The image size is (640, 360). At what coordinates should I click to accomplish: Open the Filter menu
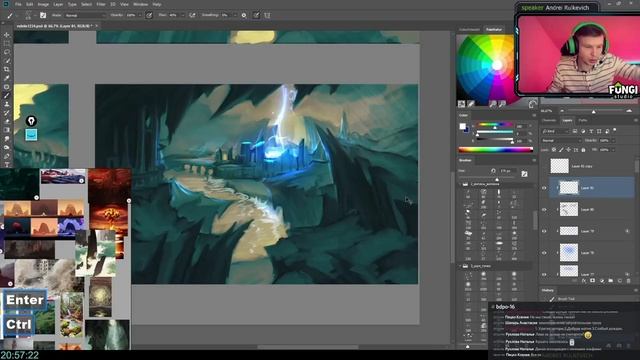(101, 4)
